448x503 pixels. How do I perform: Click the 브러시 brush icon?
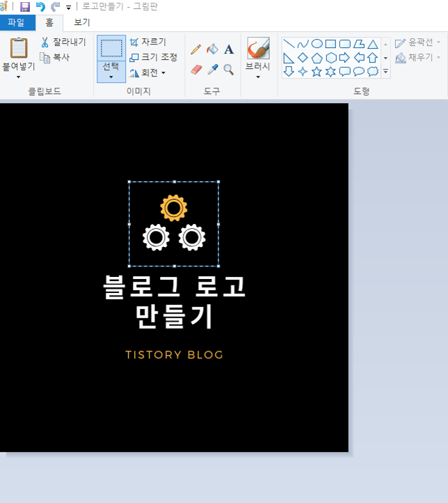tap(258, 48)
